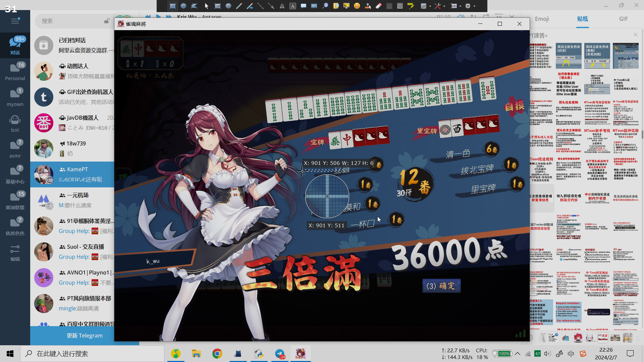Click the (3) 确定 confirm button
The image size is (644, 362).
[441, 286]
